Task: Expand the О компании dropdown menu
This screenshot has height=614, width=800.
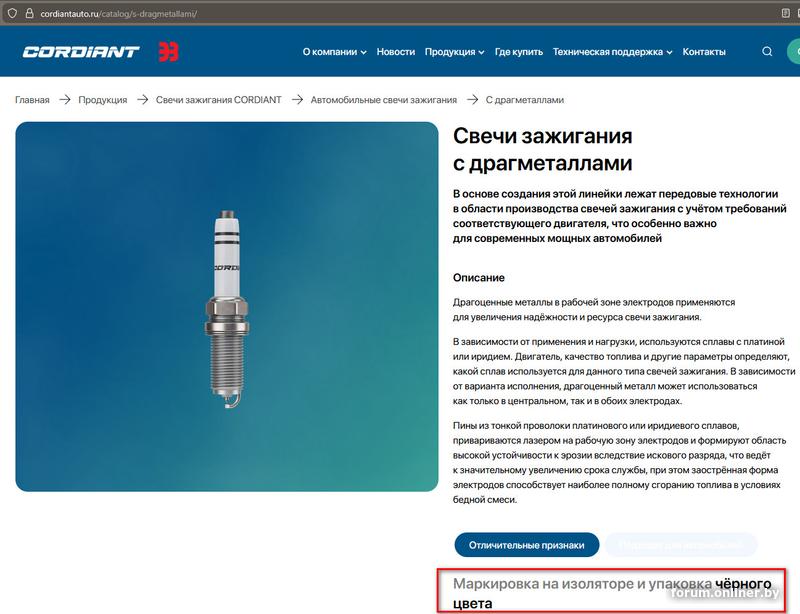Action: tap(334, 52)
